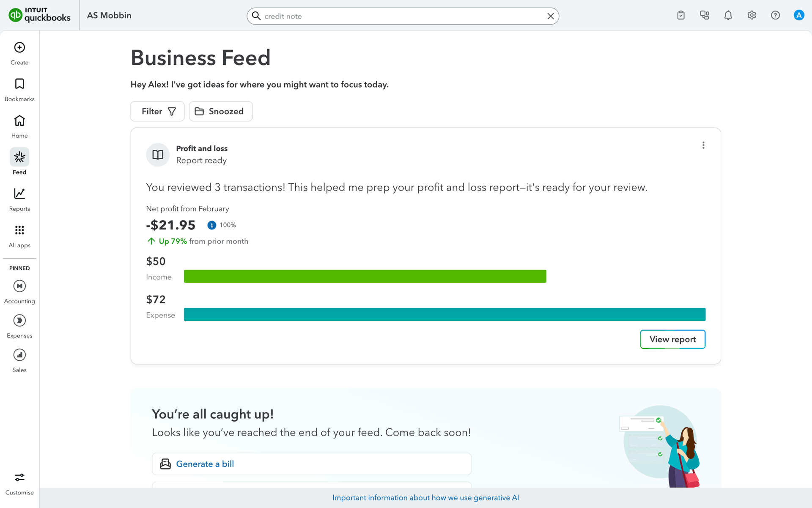Click the Up 79% text
This screenshot has width=812, height=508.
click(x=173, y=241)
